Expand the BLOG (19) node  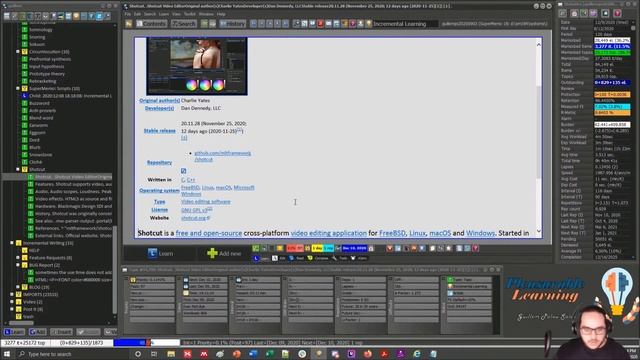[18, 287]
